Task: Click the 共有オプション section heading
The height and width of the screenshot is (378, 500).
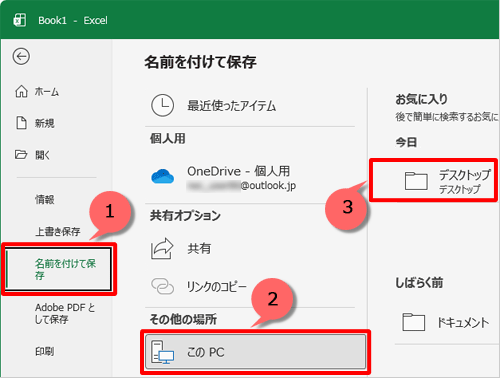Action: tap(185, 216)
